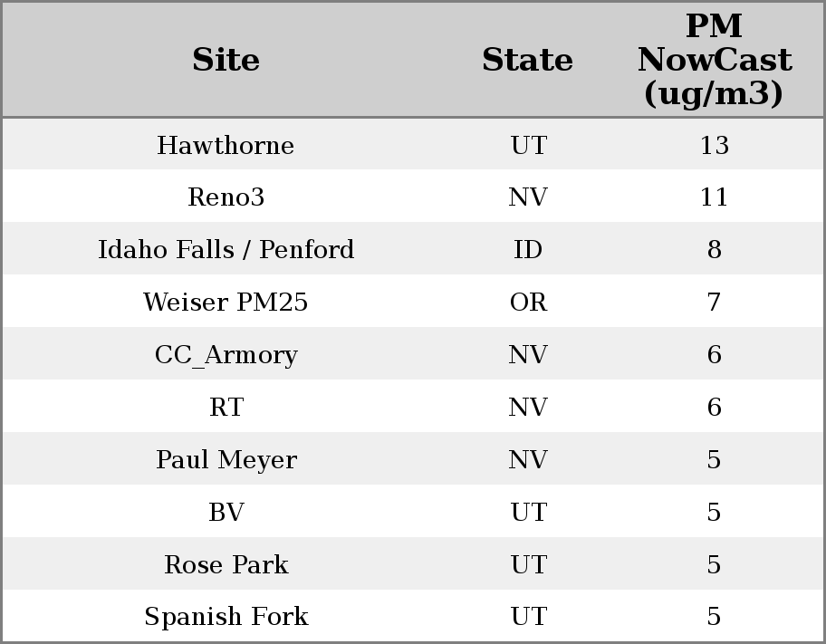Screen dimensions: 826x644
Task: Click the PM NowCast column header
Action: click(714, 61)
